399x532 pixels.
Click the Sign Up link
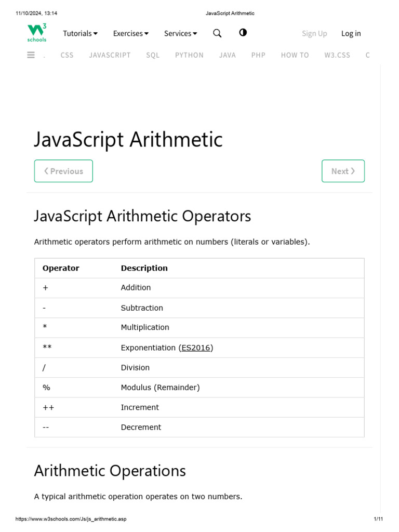pyautogui.click(x=314, y=33)
